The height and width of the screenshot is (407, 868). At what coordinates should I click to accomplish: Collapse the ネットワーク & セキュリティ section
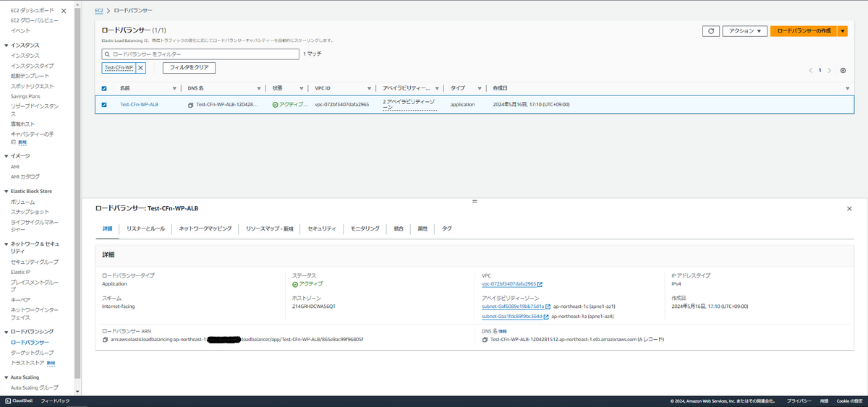coord(7,245)
